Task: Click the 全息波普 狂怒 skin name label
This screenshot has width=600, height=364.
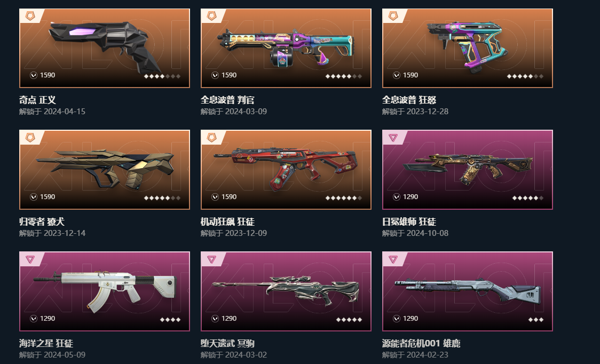Action: [x=409, y=100]
